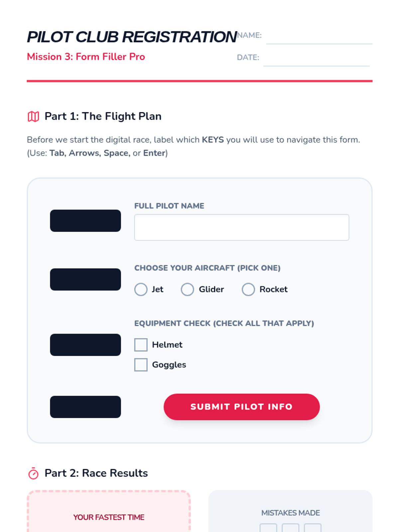Tick the Goggles equipment checkbox
Viewport: 399px width, 532px height.
click(141, 365)
